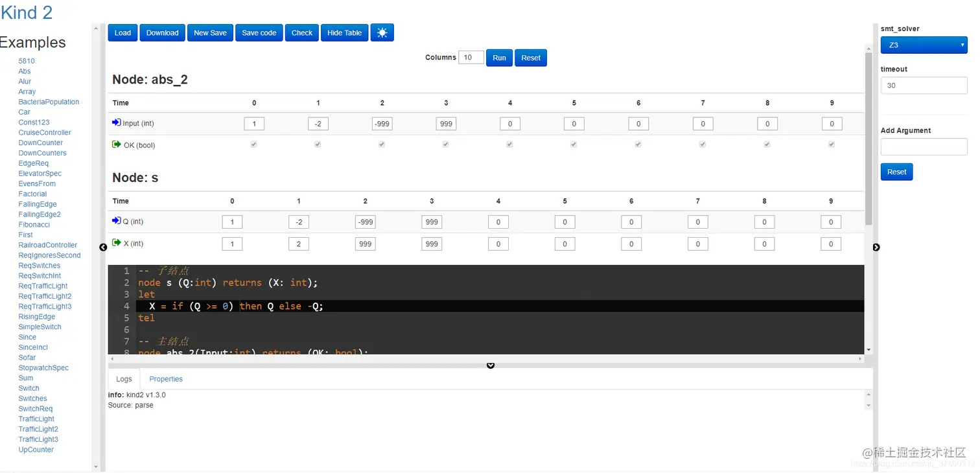Open the RailroadController example
This screenshot has width=980, height=473.
48,245
